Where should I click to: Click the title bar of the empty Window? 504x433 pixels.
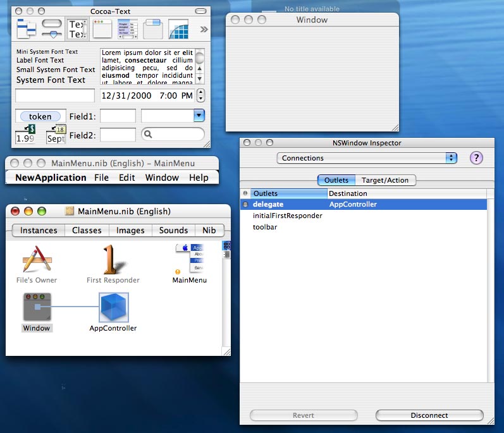(x=312, y=20)
